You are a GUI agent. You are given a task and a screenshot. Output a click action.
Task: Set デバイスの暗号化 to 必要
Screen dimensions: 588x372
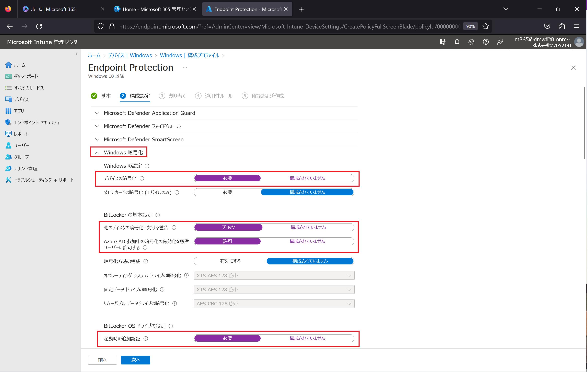click(227, 178)
